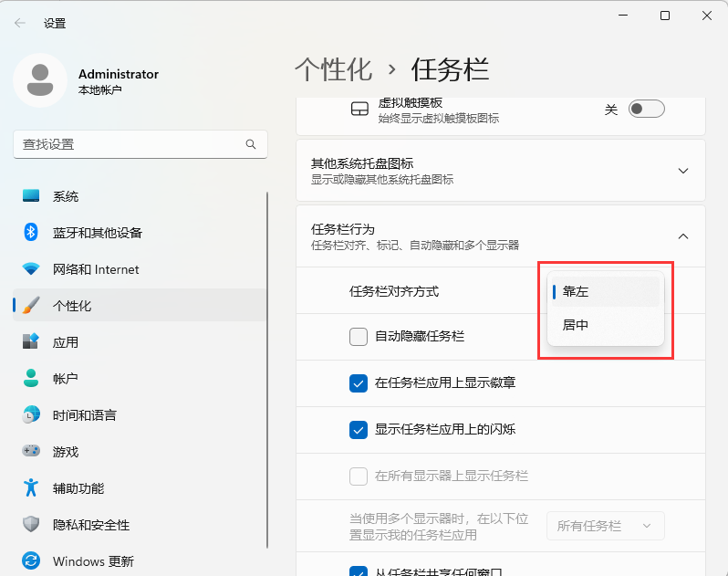This screenshot has width=728, height=576.
Task: Go to 网络和 Internet settings
Action: (140, 269)
